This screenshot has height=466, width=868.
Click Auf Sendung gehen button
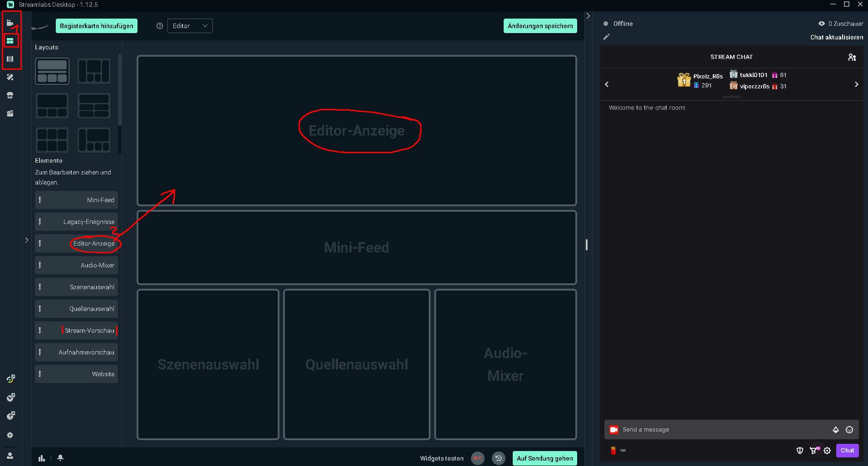pos(544,458)
